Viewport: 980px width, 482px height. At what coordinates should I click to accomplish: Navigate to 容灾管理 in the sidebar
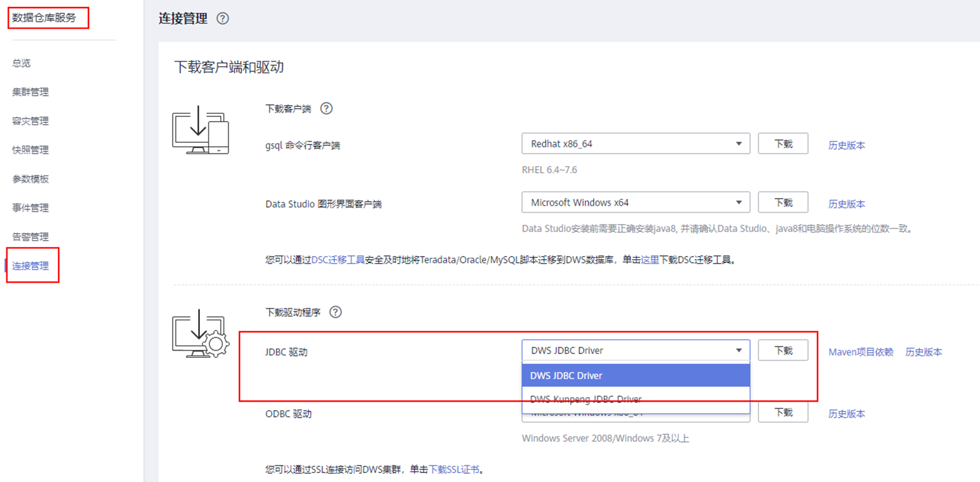coord(31,121)
